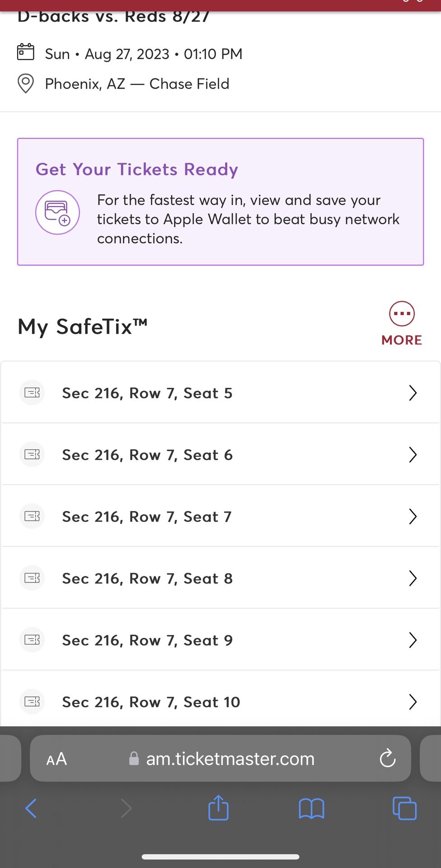Open the Sec 216 Row 7 Seat 9 ticket
Viewport: 441px width, 868px height.
tap(147, 640)
